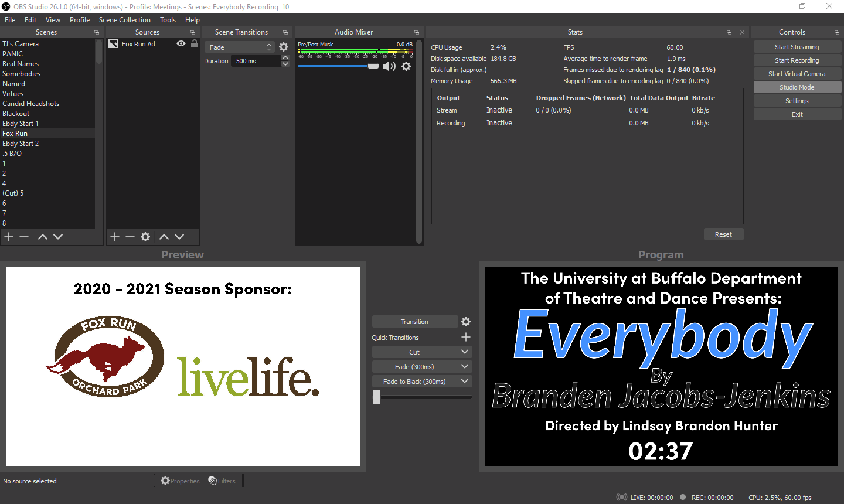This screenshot has height=504, width=844.
Task: Decrease transition duration with down arrow
Action: [285, 64]
